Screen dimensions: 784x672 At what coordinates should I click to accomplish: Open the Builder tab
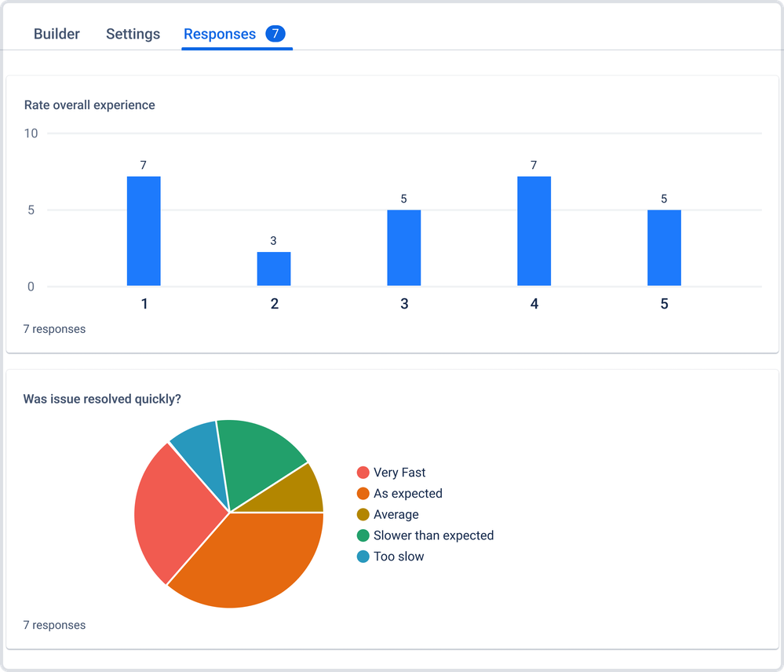pos(57,34)
